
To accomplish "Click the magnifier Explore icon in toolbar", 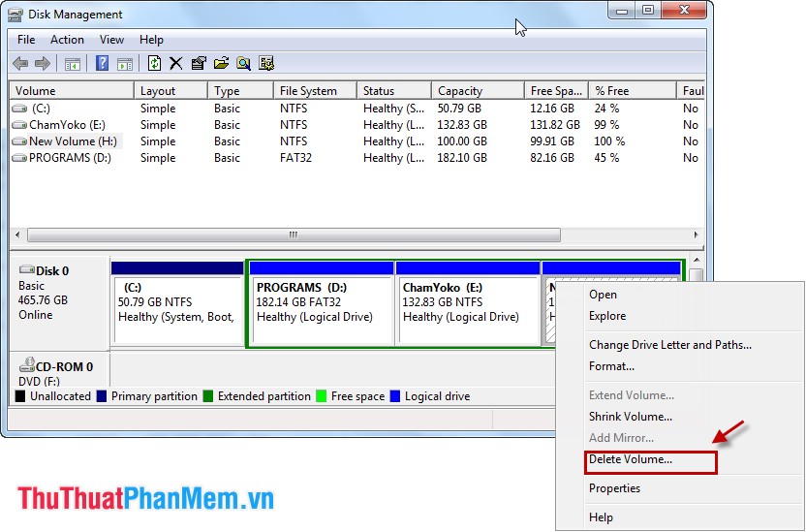I will point(243,63).
